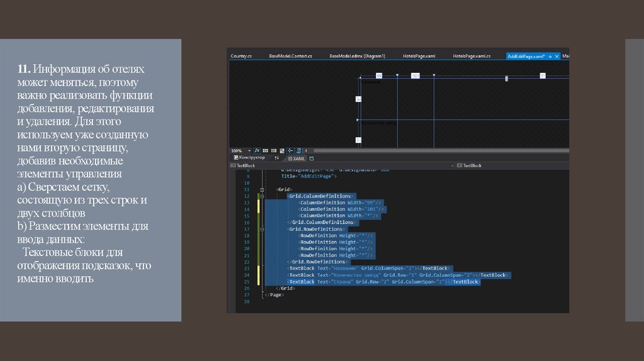Click the show snap grid icon
Image resolution: width=644 pixels, height=361 pixels.
point(265,151)
